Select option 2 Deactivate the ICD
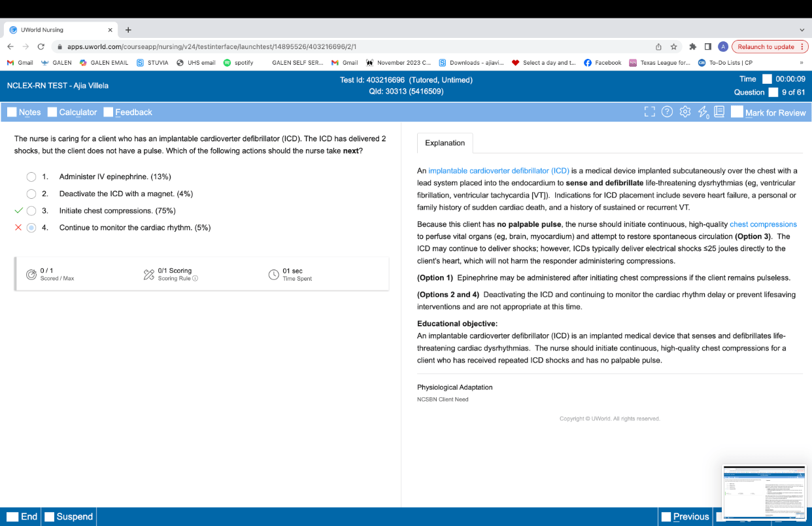Screen dimensions: 812x526 [x=31, y=194]
